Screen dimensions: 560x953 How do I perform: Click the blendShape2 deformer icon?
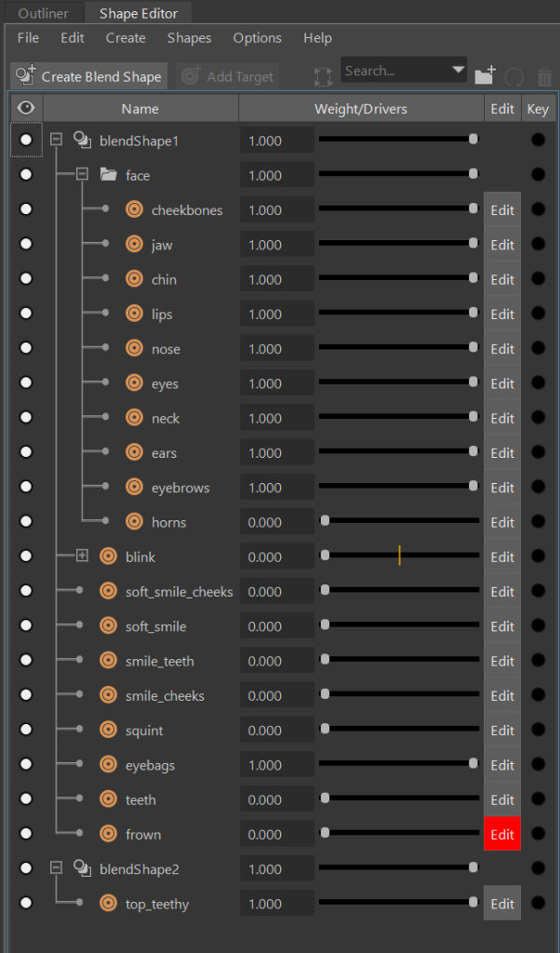[x=82, y=869]
